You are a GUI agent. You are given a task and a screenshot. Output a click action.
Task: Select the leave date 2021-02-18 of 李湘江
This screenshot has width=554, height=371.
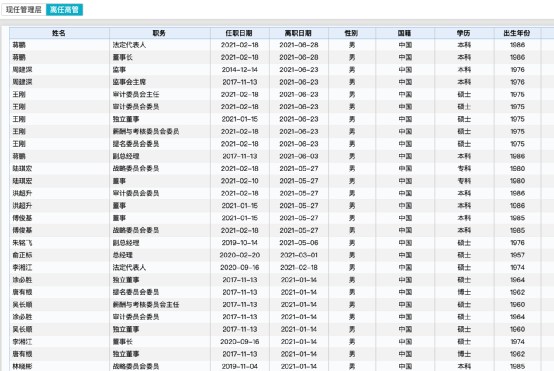299,267
